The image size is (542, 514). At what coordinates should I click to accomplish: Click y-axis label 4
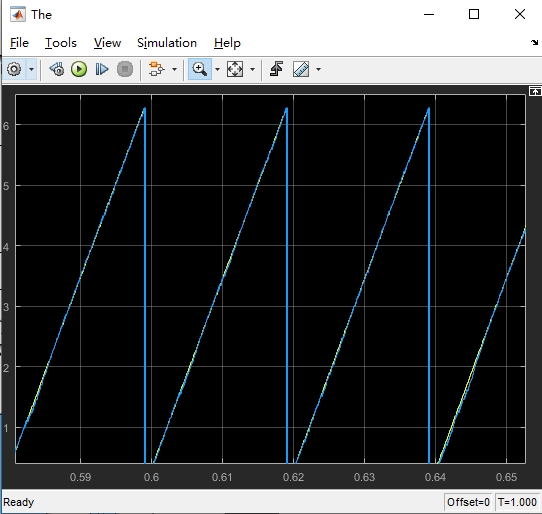click(x=6, y=247)
